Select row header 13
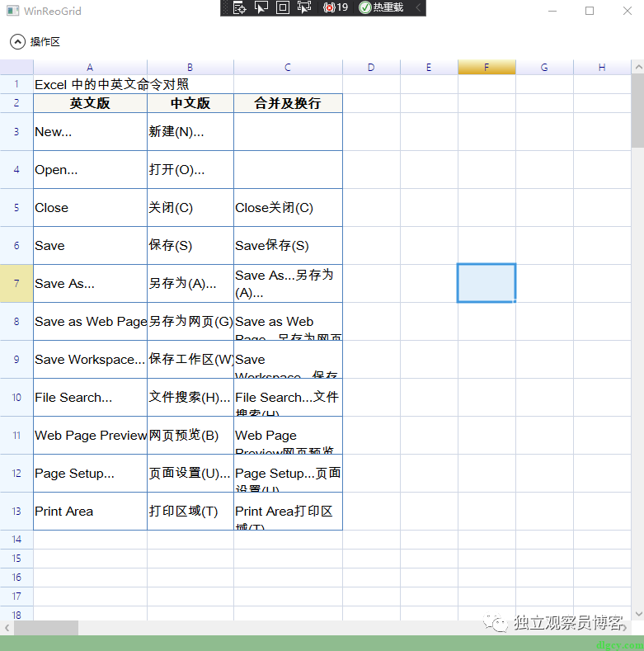Image resolution: width=644 pixels, height=651 pixels. [16, 511]
